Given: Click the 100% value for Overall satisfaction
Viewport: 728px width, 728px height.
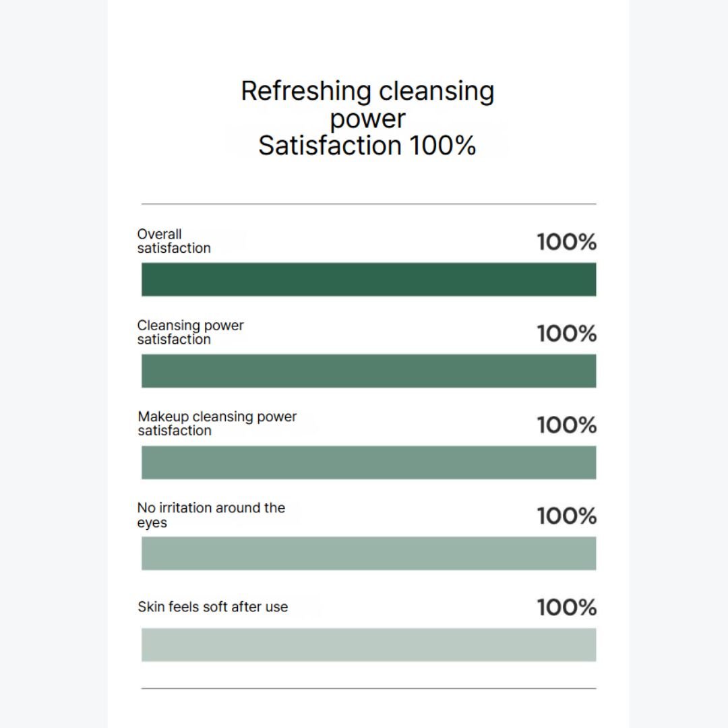Looking at the screenshot, I should pyautogui.click(x=566, y=242).
